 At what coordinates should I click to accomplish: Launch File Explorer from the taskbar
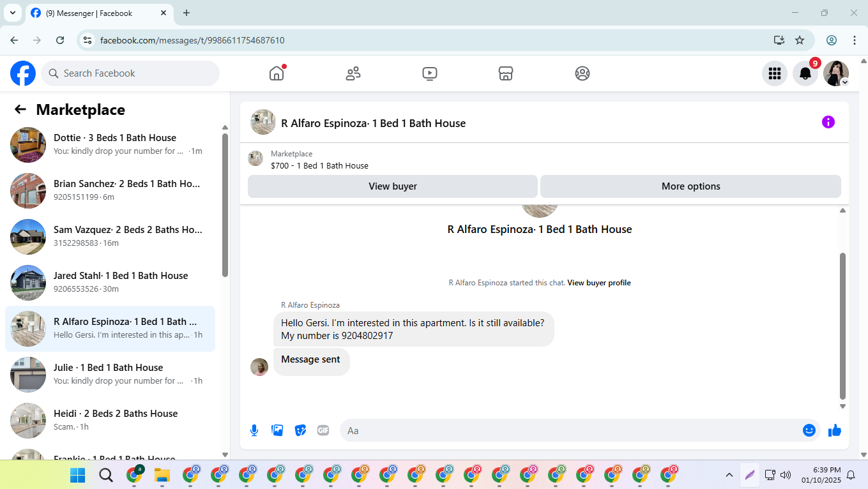click(162, 475)
